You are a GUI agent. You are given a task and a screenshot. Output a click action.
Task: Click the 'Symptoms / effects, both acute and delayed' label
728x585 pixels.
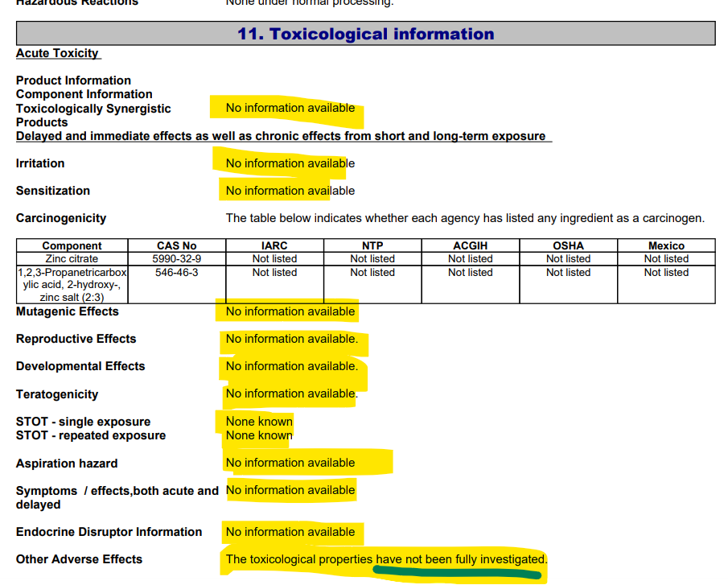pyautogui.click(x=117, y=498)
